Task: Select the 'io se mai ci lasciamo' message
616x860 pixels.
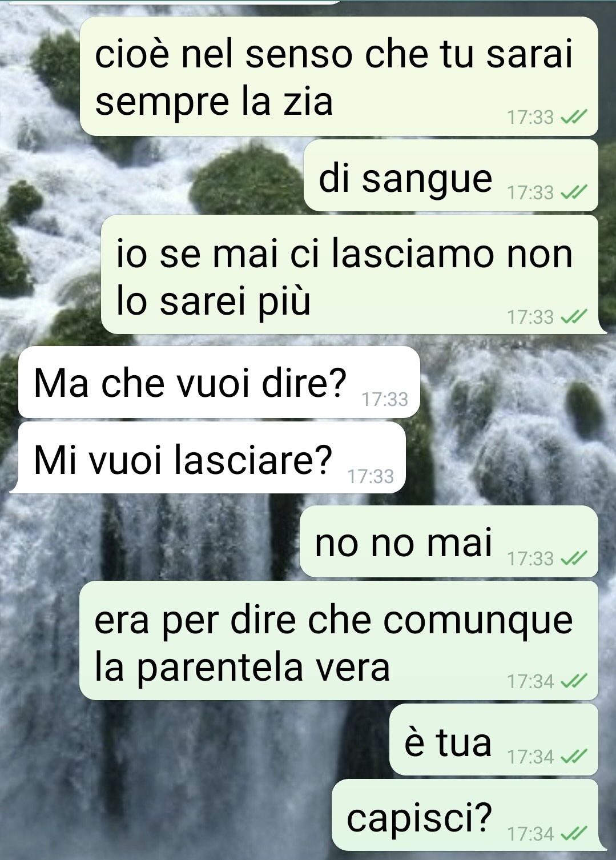Action: 350,275
